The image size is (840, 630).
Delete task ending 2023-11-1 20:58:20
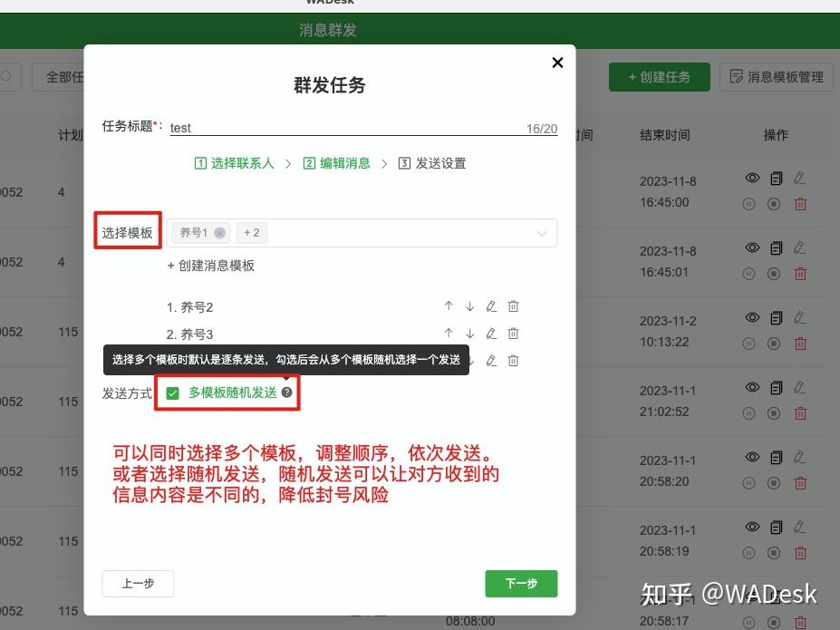[x=800, y=483]
